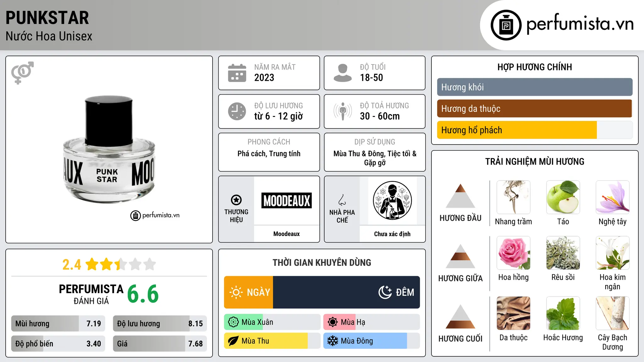The width and height of the screenshot is (644, 362).
Task: Click the 18-50 age range value
Action: tap(371, 78)
